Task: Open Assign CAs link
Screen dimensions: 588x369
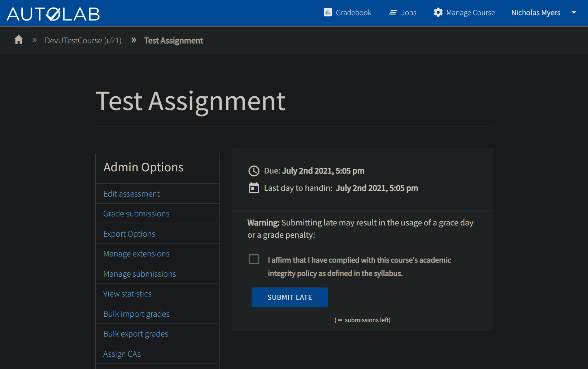Action: coord(122,354)
